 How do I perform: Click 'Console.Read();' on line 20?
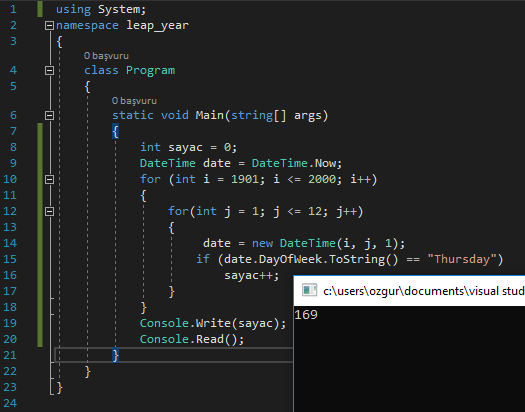coord(192,339)
